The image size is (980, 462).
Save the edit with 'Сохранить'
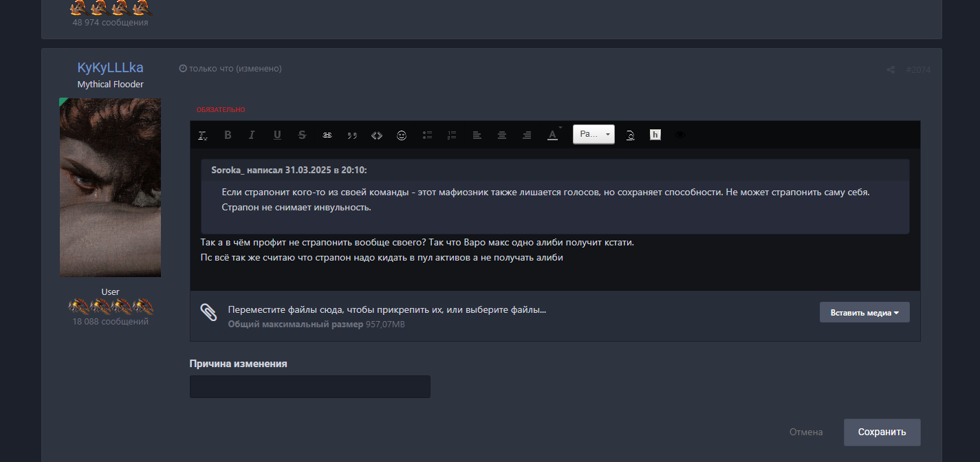coord(882,432)
